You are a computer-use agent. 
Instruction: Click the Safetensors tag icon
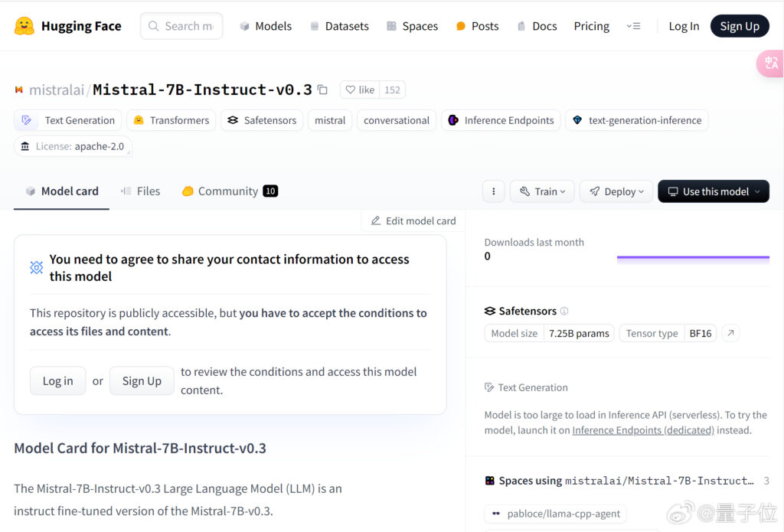(233, 120)
